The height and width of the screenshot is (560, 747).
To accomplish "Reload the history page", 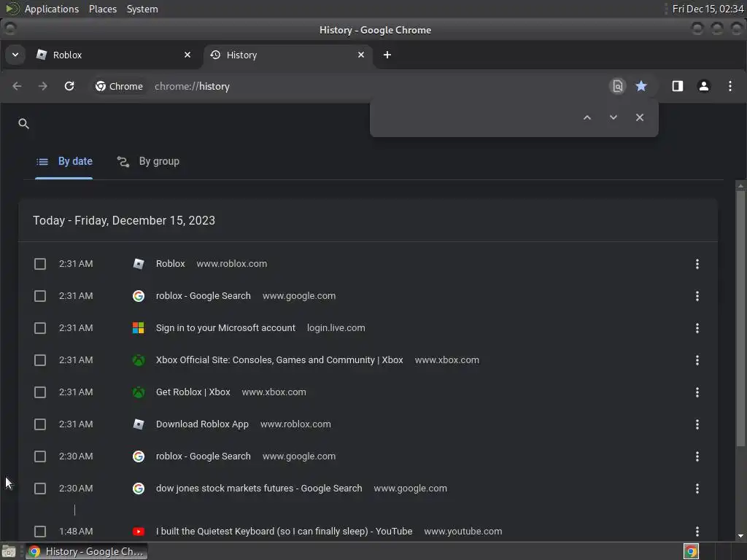I will tap(69, 86).
